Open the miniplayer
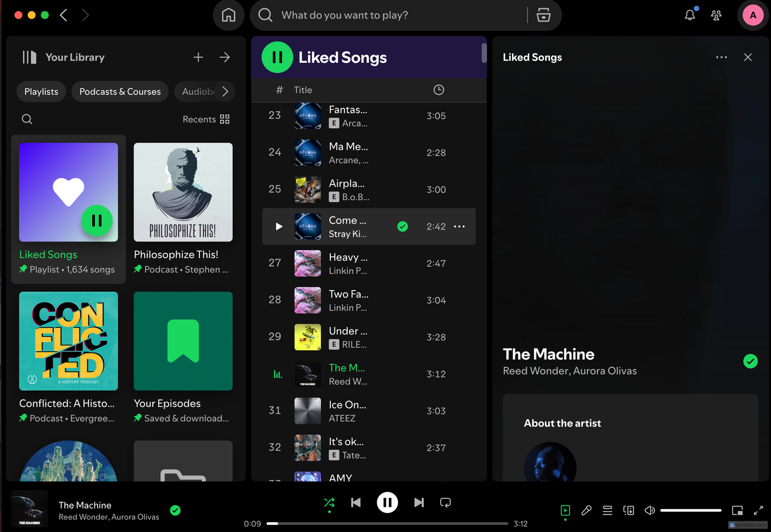This screenshot has width=771, height=532. 737,511
